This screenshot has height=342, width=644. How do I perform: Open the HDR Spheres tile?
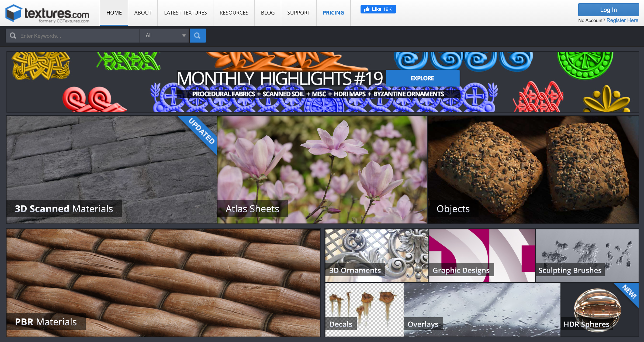(x=600, y=310)
